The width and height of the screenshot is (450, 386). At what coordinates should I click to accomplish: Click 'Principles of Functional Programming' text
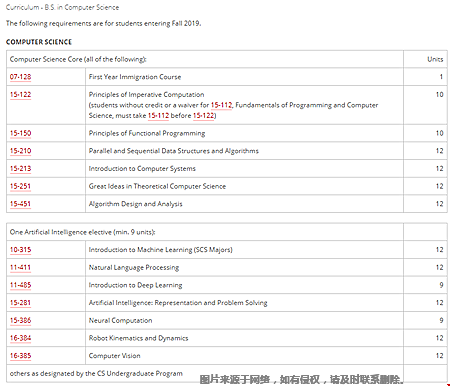(147, 133)
